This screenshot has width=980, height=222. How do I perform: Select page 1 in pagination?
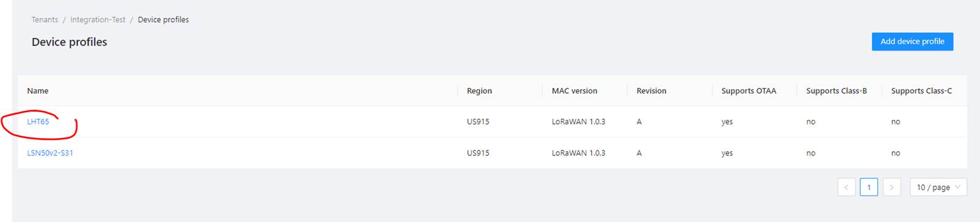point(869,187)
